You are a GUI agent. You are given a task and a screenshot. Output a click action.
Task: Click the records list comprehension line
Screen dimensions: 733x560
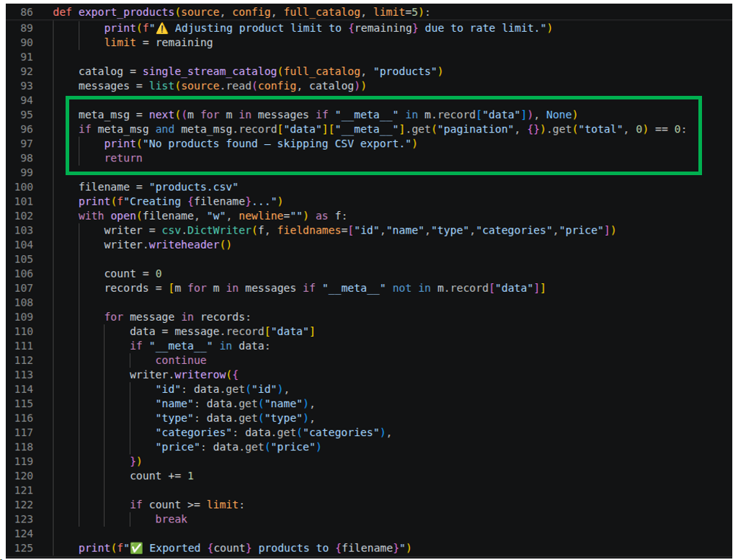pos(325,289)
